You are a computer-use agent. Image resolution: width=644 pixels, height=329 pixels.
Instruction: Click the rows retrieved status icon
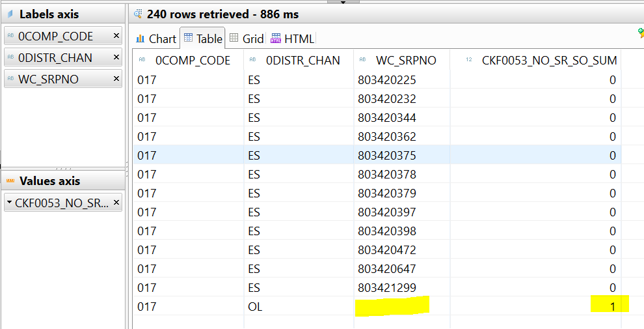[137, 14]
